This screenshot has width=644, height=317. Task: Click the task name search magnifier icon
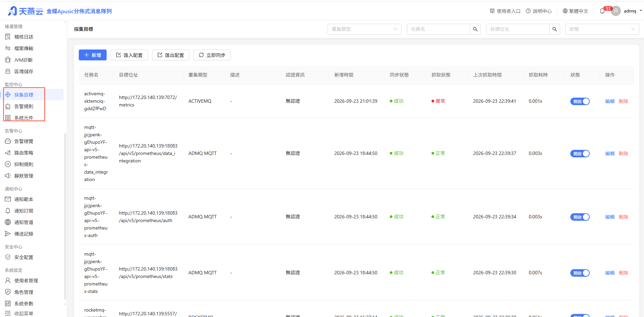(475, 29)
